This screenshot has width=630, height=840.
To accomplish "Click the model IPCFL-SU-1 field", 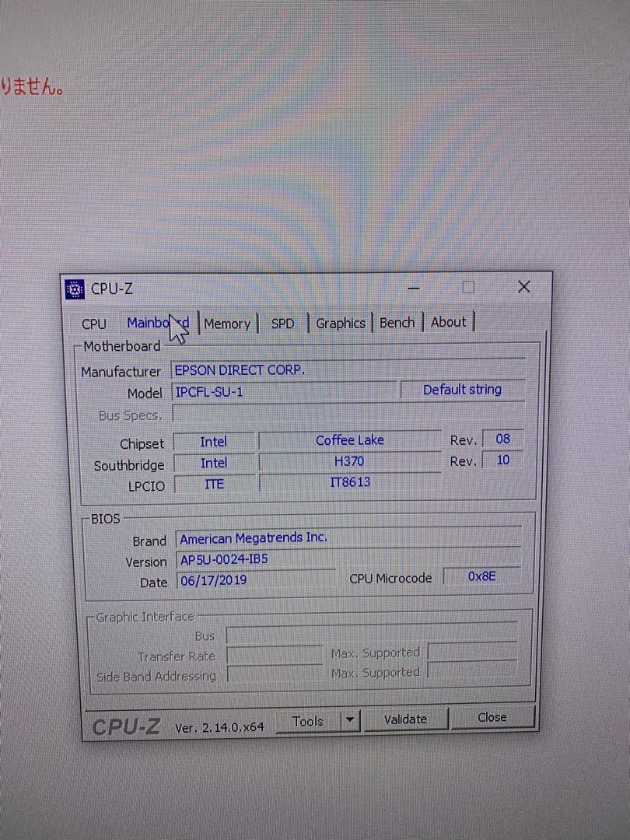I will [284, 391].
